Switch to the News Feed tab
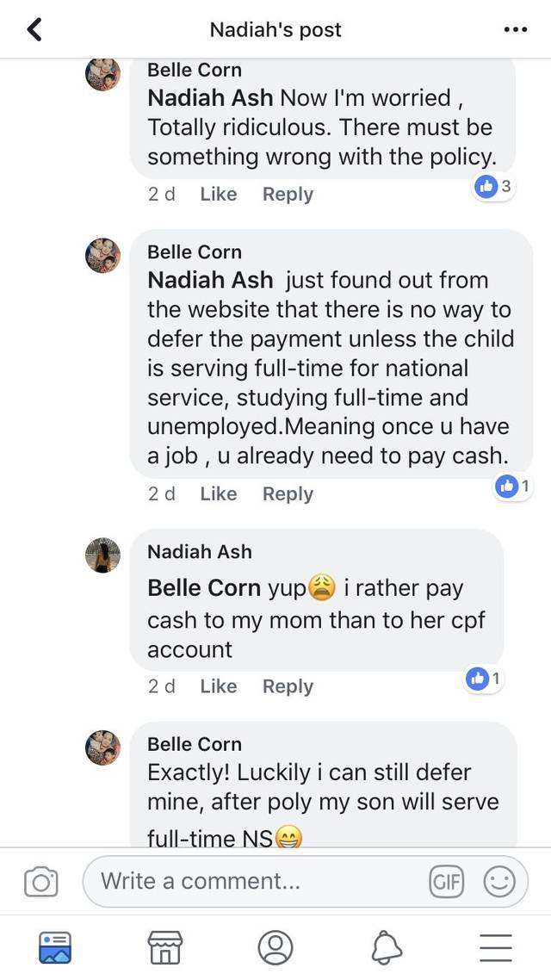This screenshot has width=551, height=980. tap(55, 947)
